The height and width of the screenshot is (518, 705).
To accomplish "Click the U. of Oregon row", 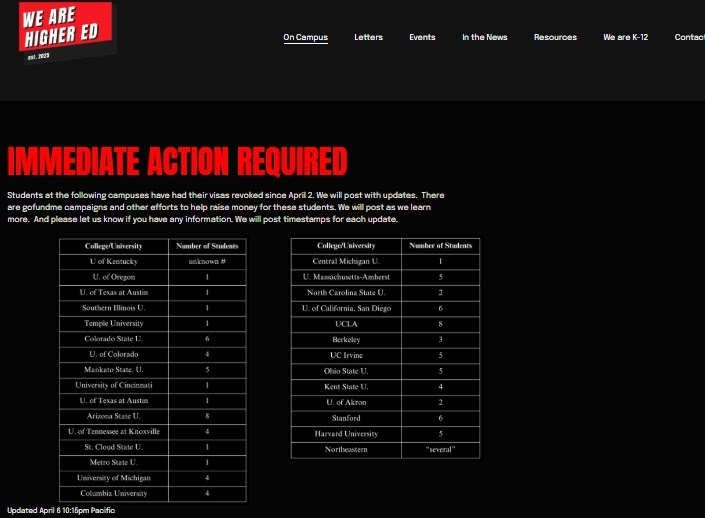I will click(x=153, y=277).
